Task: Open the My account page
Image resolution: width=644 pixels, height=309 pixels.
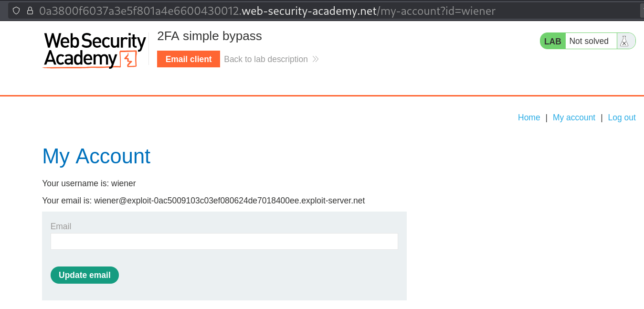Action: pos(574,117)
